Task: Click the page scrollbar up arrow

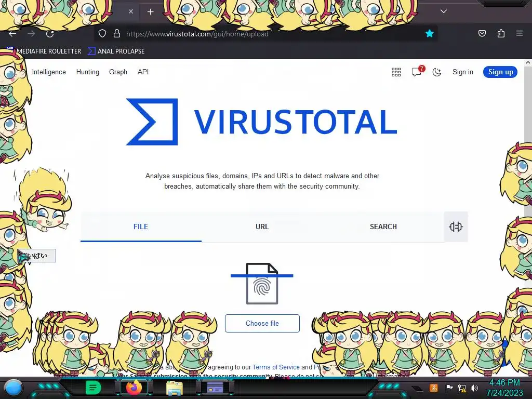Action: pyautogui.click(x=528, y=63)
